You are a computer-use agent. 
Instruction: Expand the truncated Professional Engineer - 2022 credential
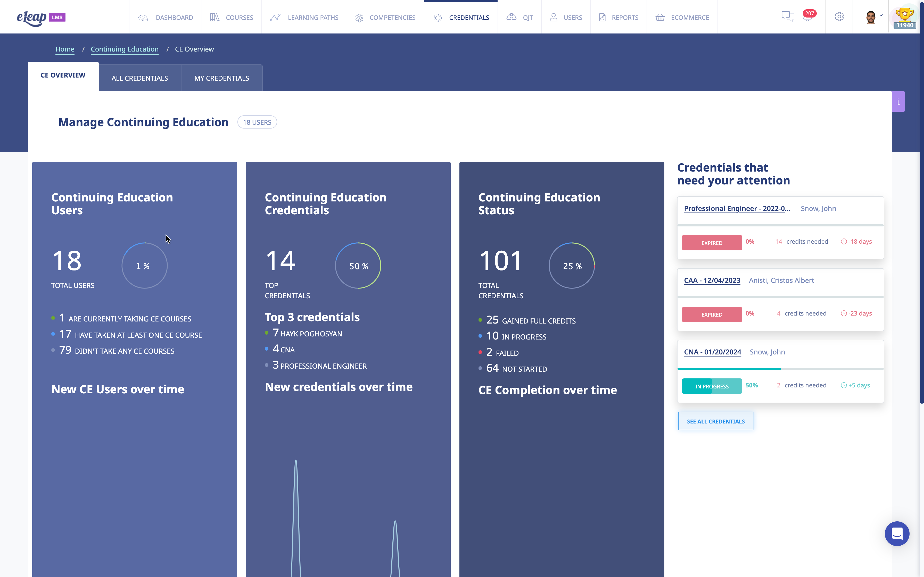click(x=737, y=209)
